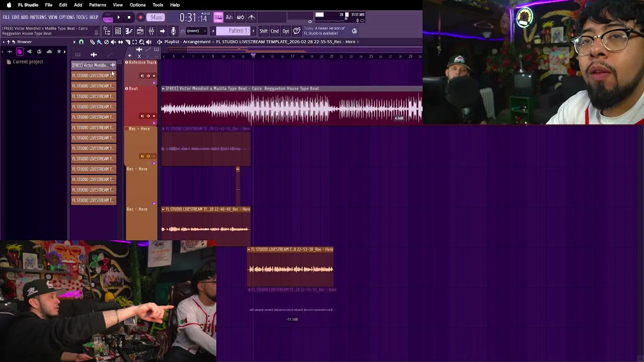The image size is (644, 362).
Task: Click the Cmd modifier button
Action: pyautogui.click(x=275, y=31)
